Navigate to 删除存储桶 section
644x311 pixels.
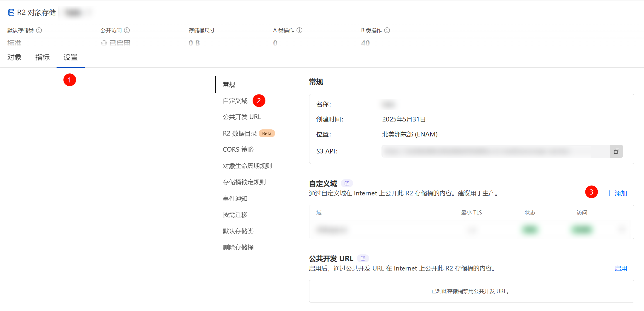[x=238, y=247]
